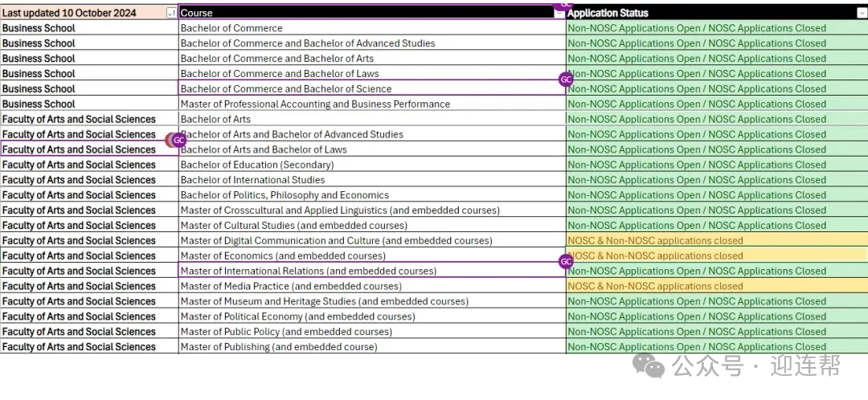The width and height of the screenshot is (868, 400).
Task: Click GC collaborator badge on Bachelor of Commerce and Science row
Action: 566,80
